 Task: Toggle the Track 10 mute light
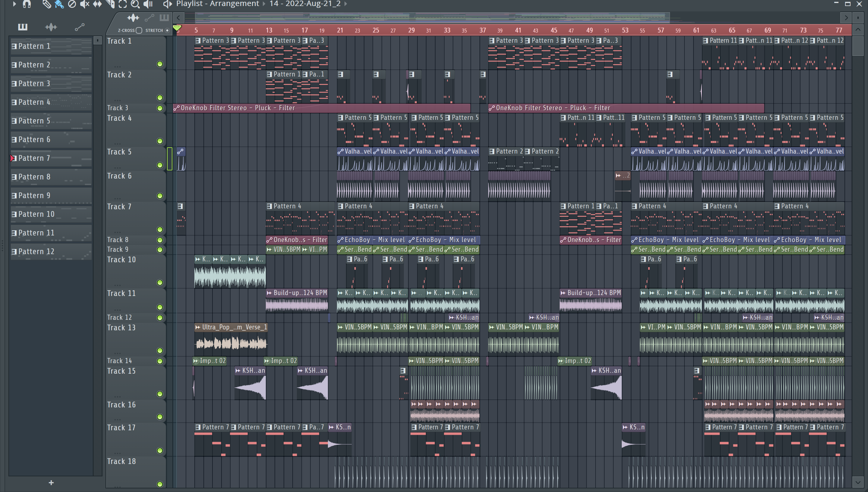pyautogui.click(x=160, y=282)
